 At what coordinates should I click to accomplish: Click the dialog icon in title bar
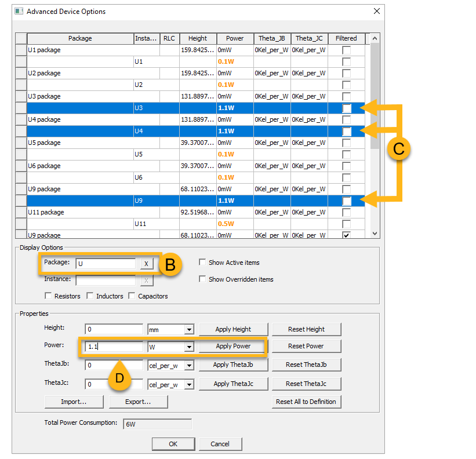pyautogui.click(x=19, y=11)
